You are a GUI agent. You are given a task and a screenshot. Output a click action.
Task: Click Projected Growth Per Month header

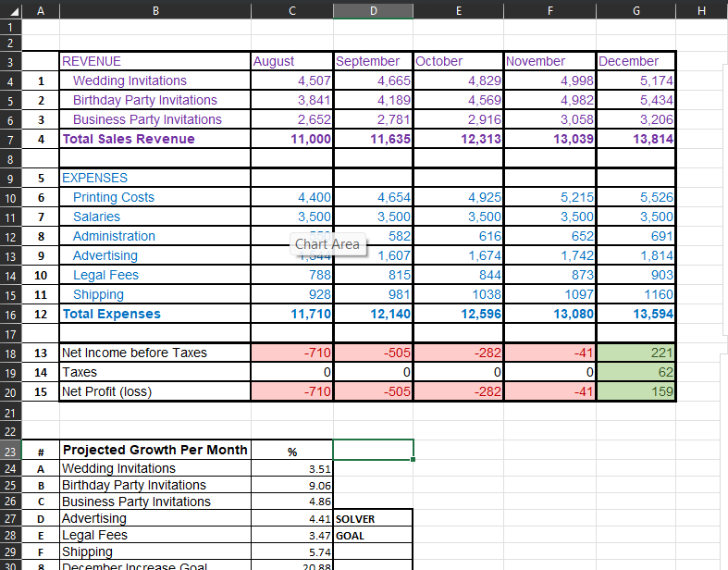(x=155, y=450)
